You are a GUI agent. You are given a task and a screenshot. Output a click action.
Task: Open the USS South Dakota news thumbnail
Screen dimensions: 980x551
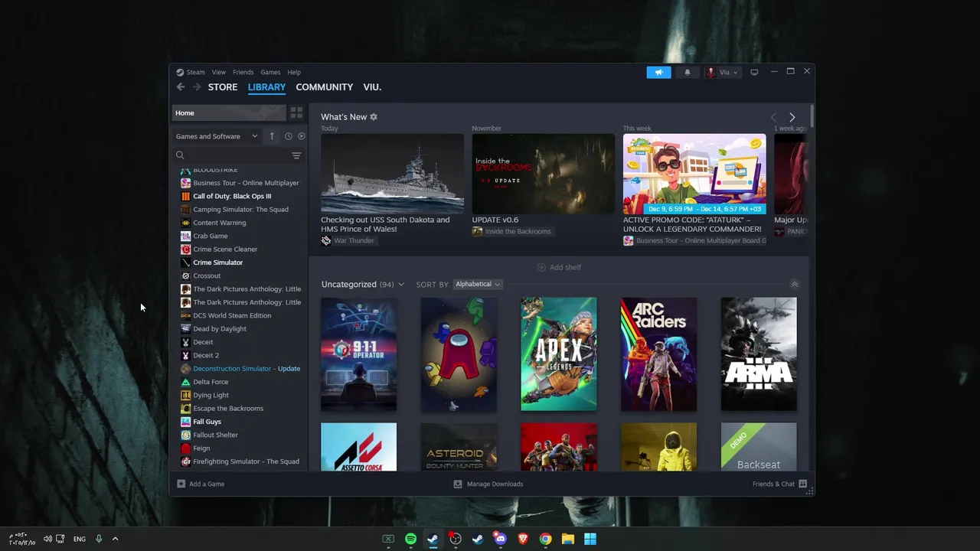(x=392, y=174)
